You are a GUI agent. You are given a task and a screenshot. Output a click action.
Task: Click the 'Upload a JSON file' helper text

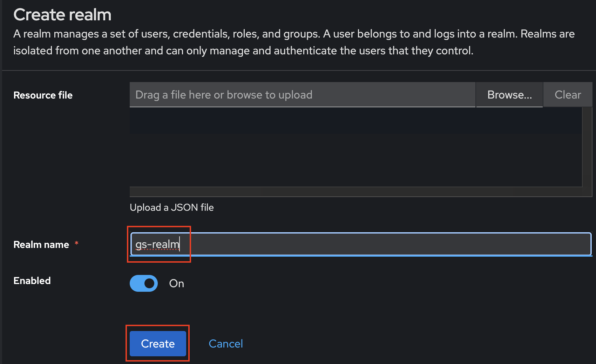(x=171, y=207)
